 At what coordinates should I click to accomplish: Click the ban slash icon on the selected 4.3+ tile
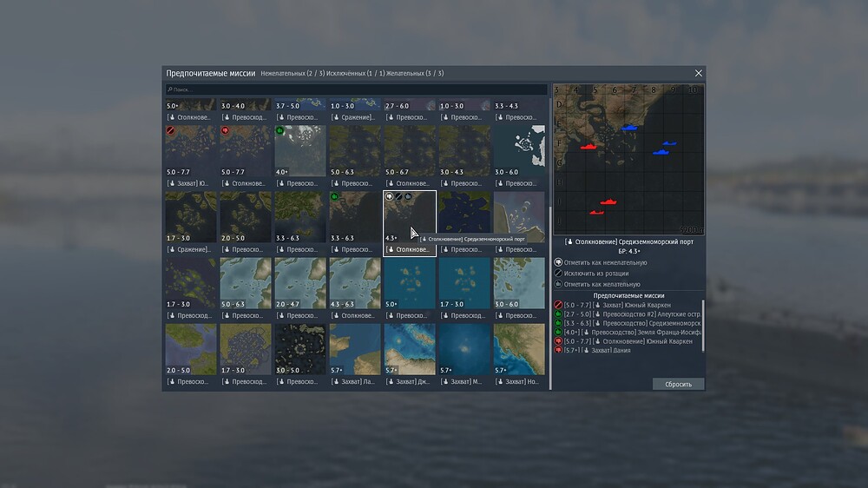398,196
